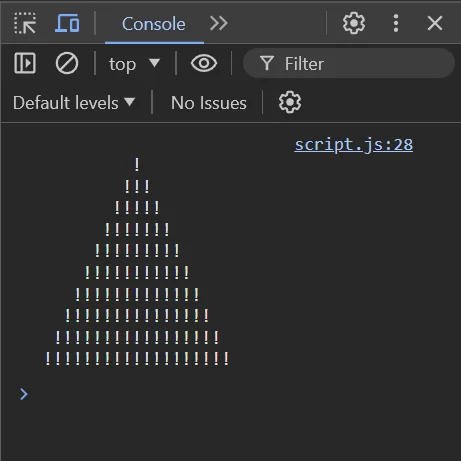The width and height of the screenshot is (461, 461).
Task: Open the top JavaScript context dropdown
Action: (134, 64)
